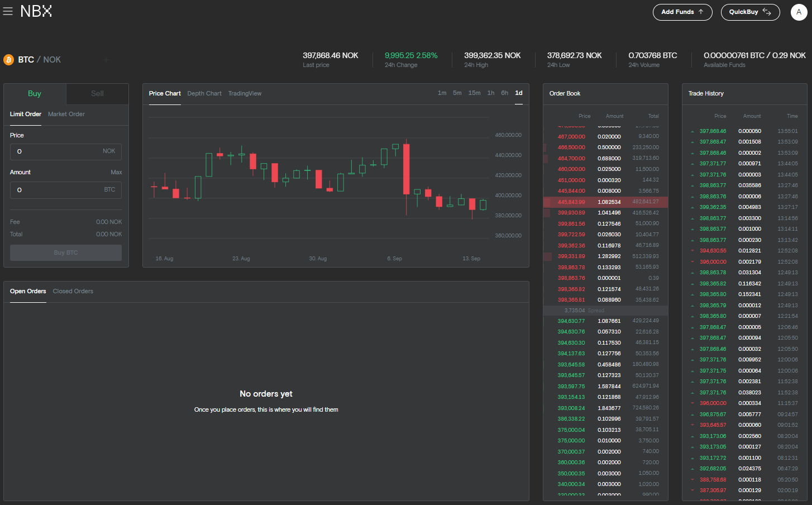Open the hamburger menu

pyautogui.click(x=8, y=12)
